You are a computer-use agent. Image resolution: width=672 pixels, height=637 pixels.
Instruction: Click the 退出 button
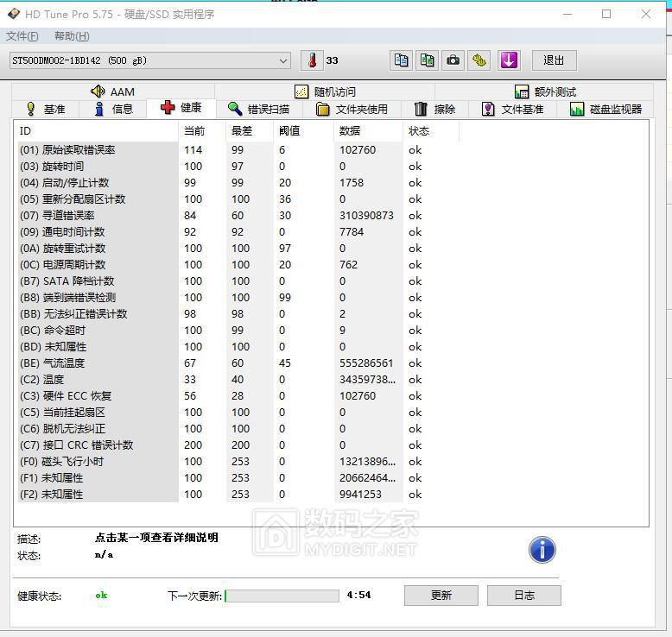click(x=555, y=60)
